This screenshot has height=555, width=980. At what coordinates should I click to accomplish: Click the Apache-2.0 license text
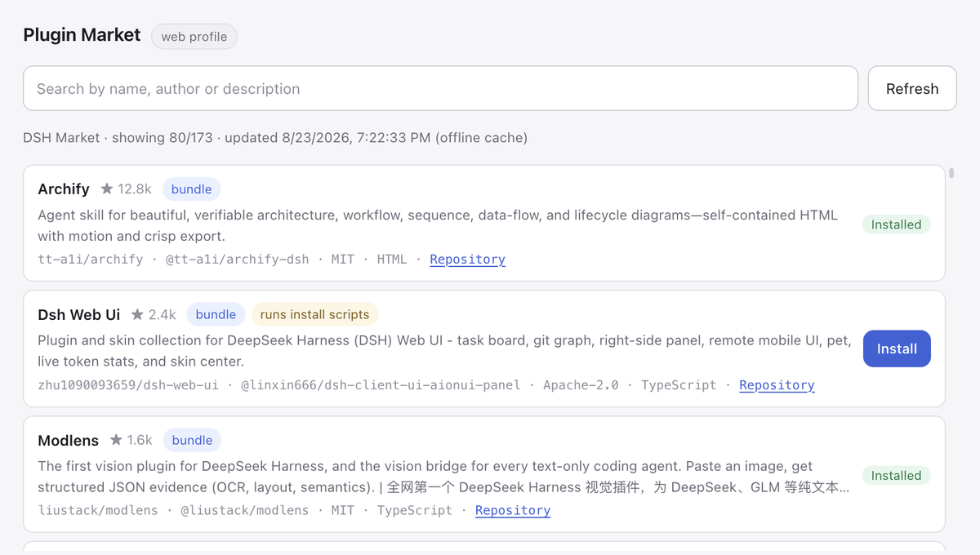tap(581, 385)
